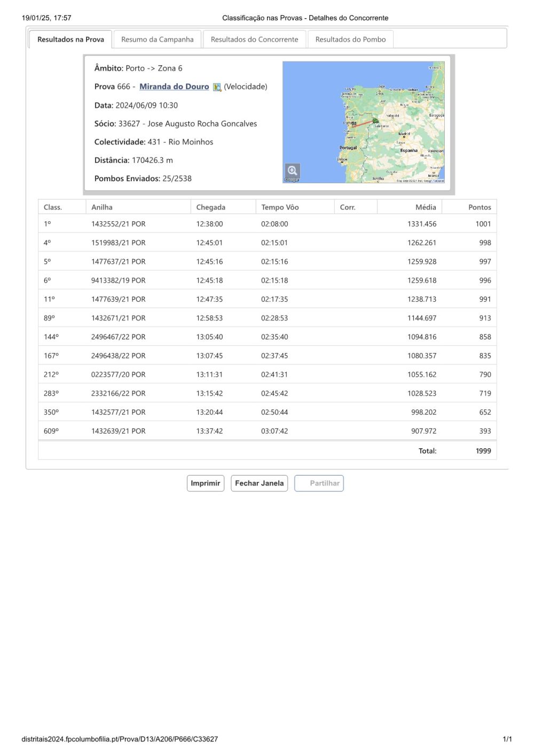Click the Google logo on the map
Image resolution: width=534 pixels, height=756 pixels.
[292, 180]
